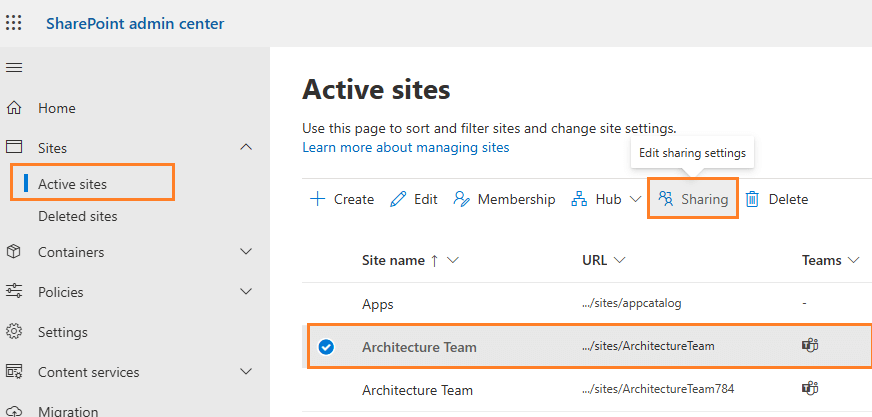Click the Hub network icon
Viewport: 872px width, 417px height.
(579, 199)
